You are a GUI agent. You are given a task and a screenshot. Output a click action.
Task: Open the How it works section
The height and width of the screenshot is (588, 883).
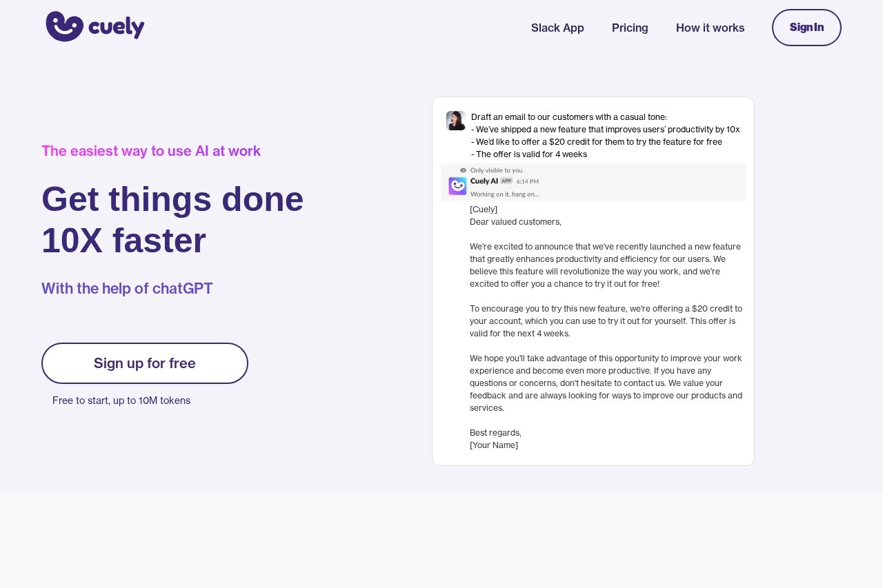coord(710,28)
